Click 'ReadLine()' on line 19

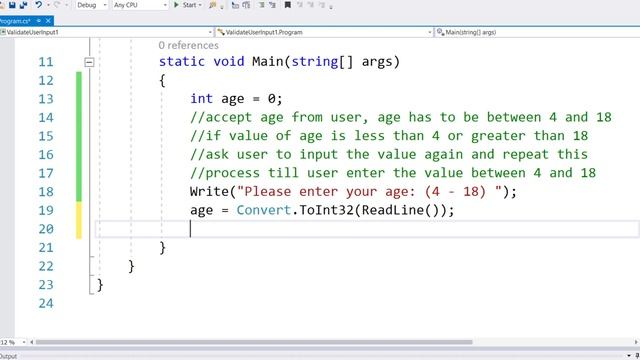click(400, 210)
